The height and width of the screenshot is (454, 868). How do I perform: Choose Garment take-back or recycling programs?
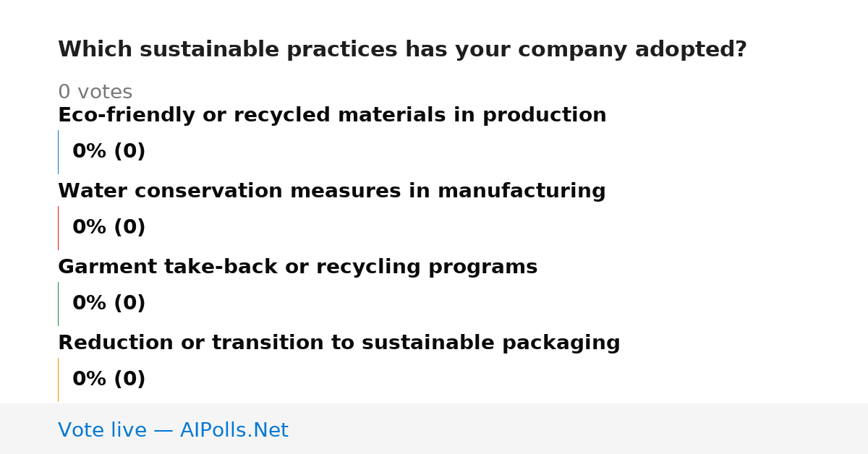(298, 267)
